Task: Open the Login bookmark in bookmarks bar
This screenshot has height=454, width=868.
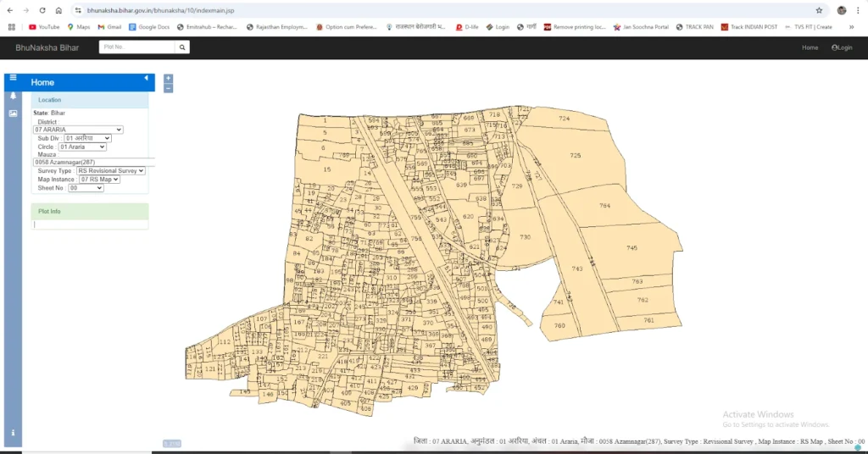Action: click(x=498, y=26)
